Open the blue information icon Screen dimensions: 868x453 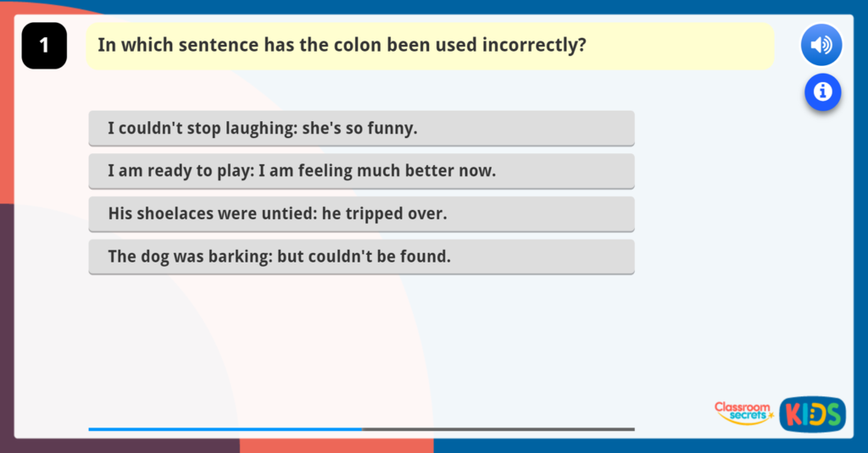(822, 91)
